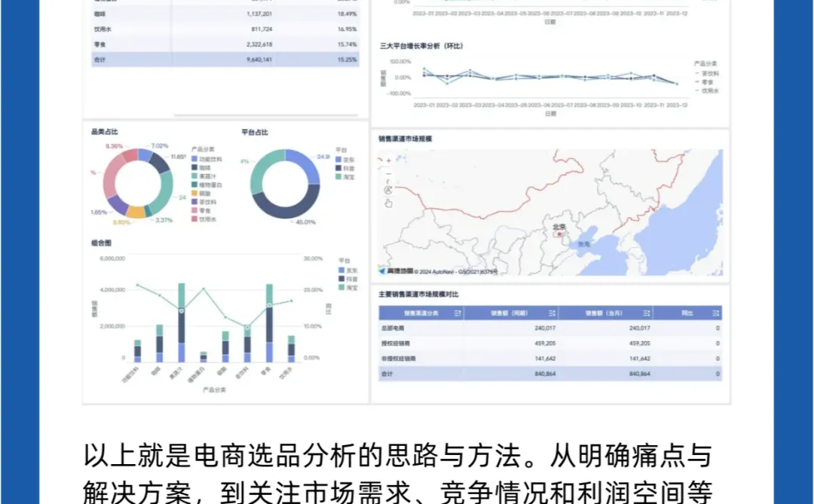The width and height of the screenshot is (814, 504).
Task: Click the 组合图 chart title
Action: click(101, 243)
